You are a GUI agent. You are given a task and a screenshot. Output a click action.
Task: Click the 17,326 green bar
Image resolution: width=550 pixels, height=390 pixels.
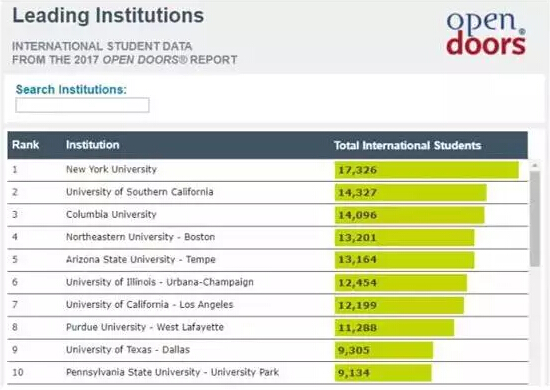pyautogui.click(x=427, y=170)
